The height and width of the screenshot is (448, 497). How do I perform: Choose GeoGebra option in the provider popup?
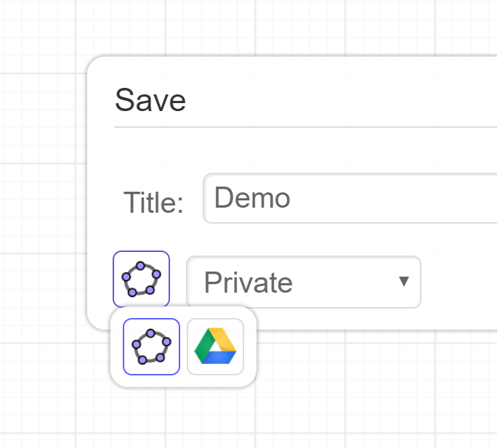152,346
